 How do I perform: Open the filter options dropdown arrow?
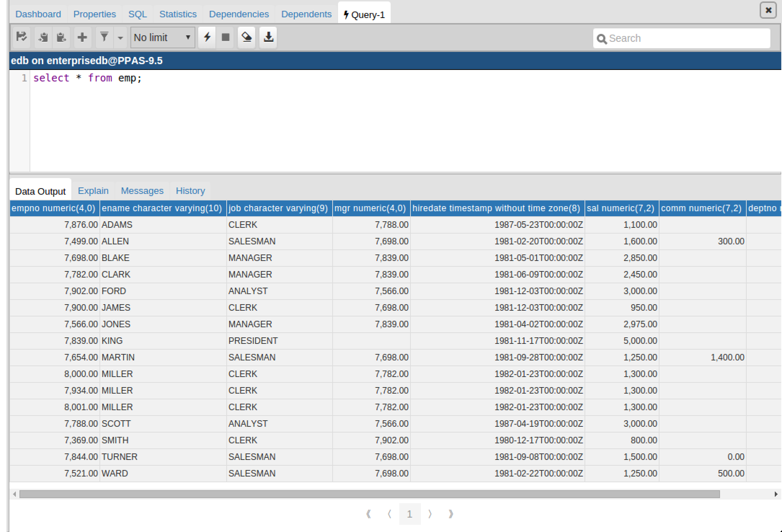point(120,37)
